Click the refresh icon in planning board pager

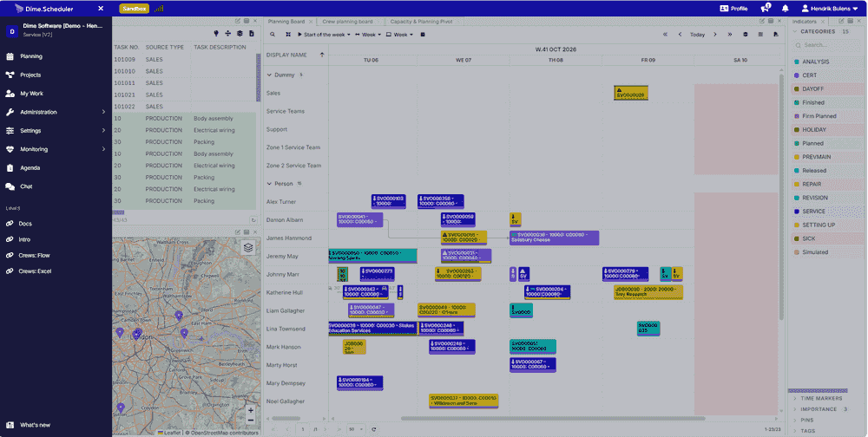pos(374,429)
